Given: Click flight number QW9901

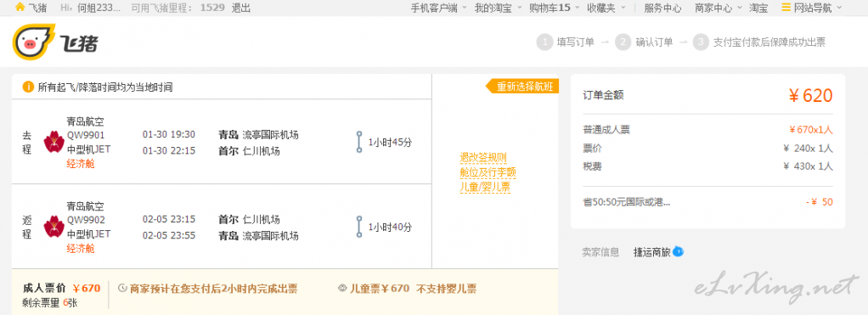Looking at the screenshot, I should pos(86,135).
